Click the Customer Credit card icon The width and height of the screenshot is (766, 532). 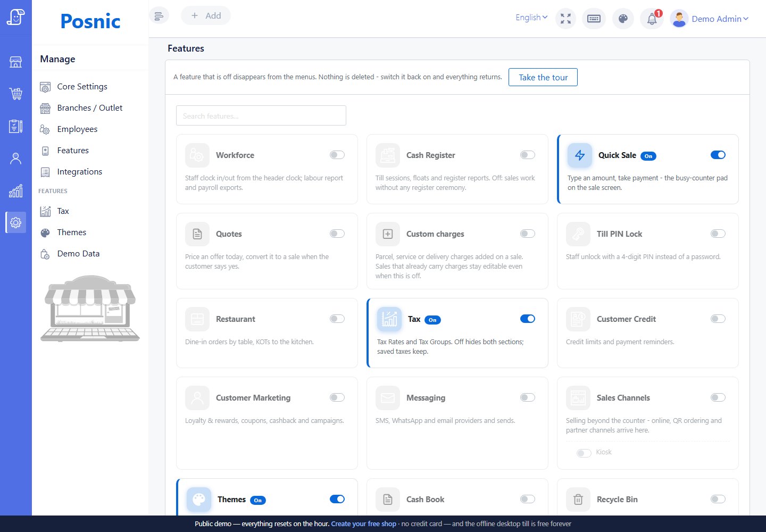[578, 319]
